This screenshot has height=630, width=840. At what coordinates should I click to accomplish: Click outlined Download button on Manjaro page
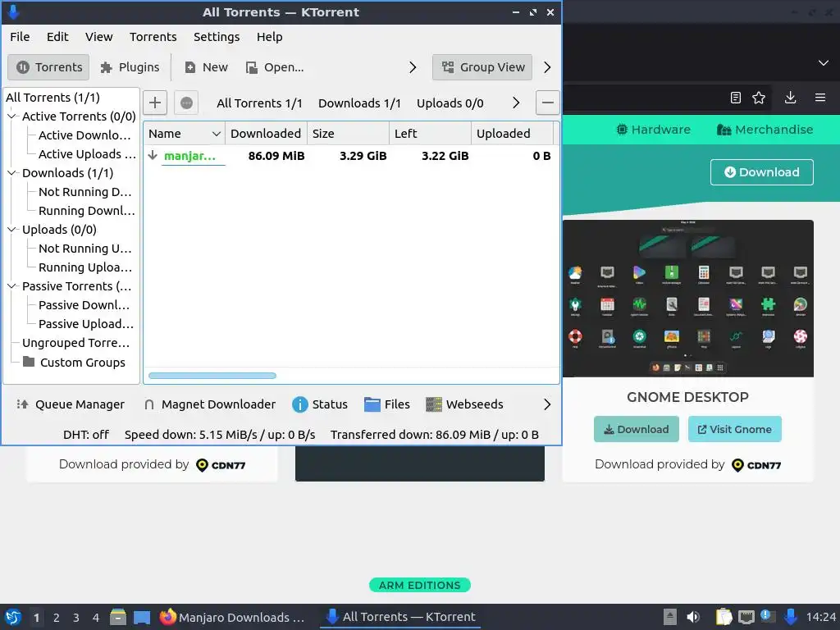click(x=762, y=172)
